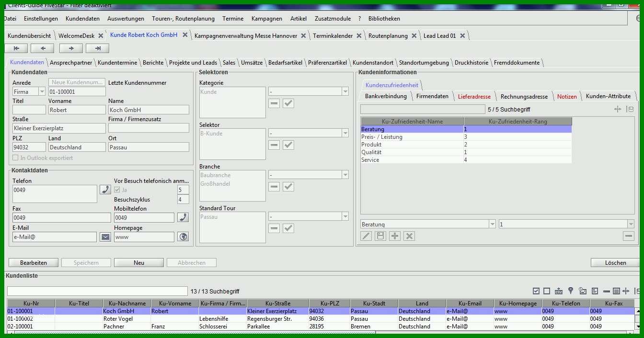Switch to Ansprechpartner tab
644x338 pixels.
click(71, 63)
